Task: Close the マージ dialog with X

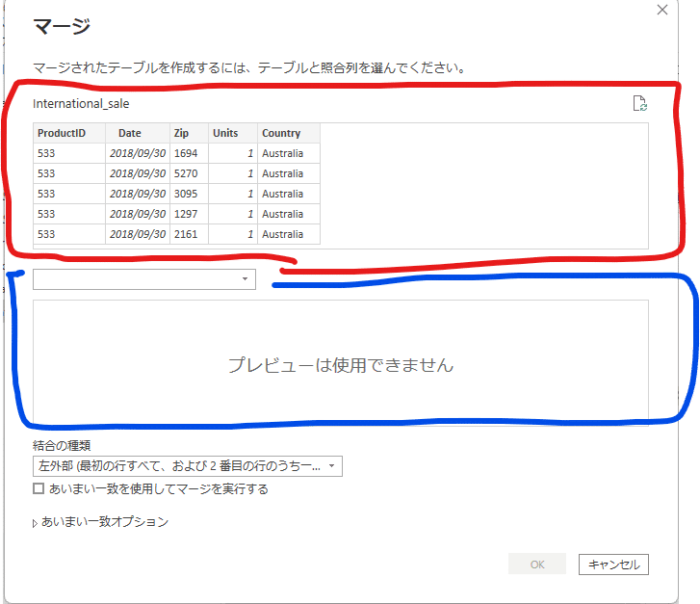Action: tap(662, 10)
